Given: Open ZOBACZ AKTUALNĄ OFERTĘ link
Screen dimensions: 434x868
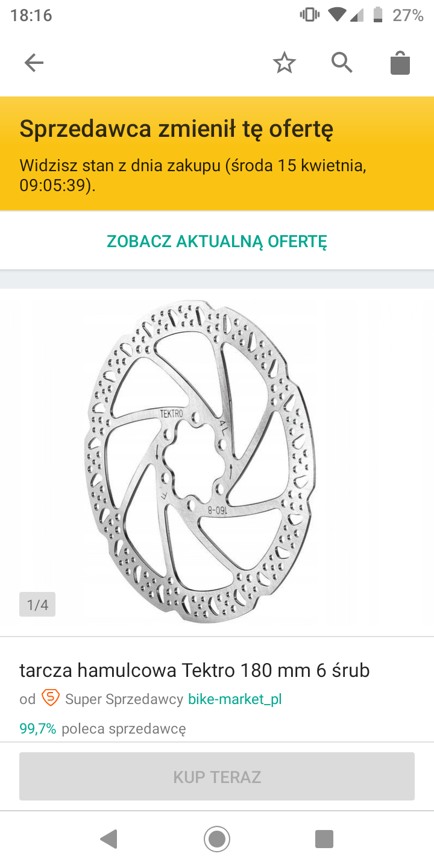Looking at the screenshot, I should click(x=217, y=241).
